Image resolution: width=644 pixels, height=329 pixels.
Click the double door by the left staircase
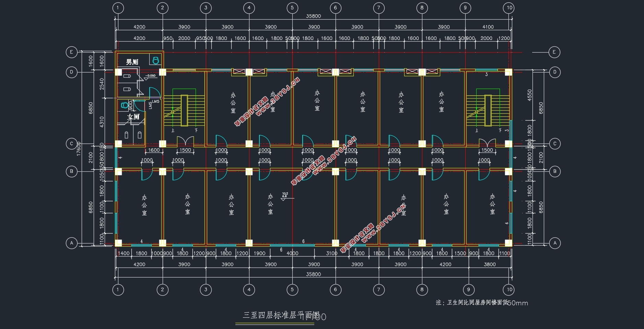click(185, 141)
